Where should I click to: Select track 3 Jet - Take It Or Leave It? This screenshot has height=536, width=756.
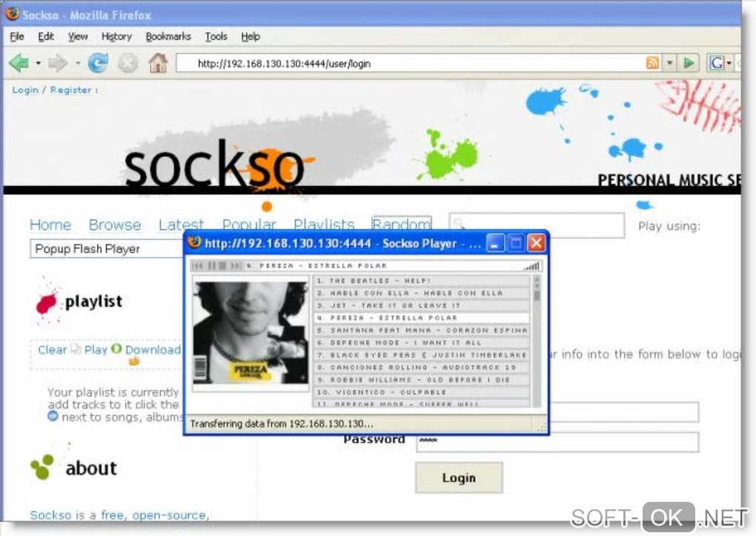pyautogui.click(x=422, y=305)
